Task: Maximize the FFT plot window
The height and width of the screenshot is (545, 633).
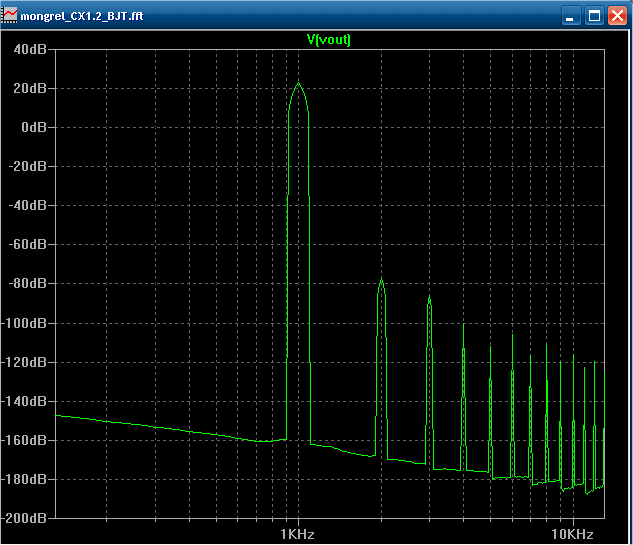Action: click(x=594, y=16)
